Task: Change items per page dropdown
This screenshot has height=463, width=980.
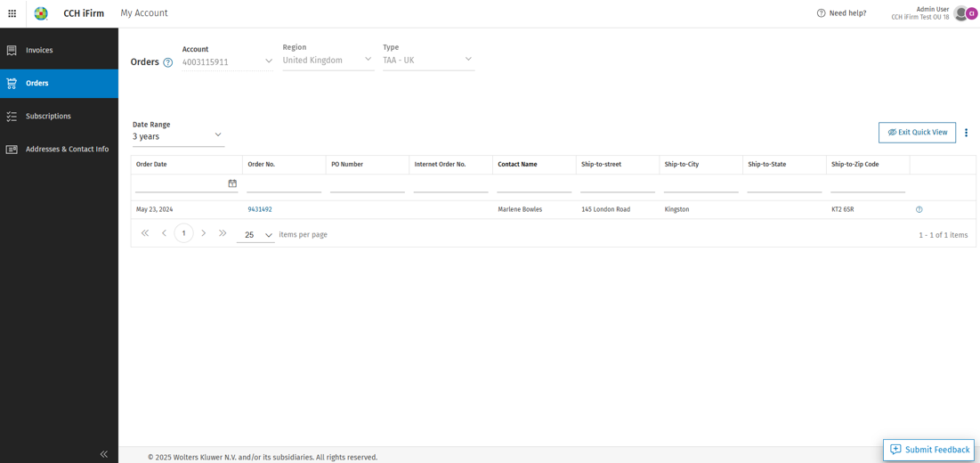Action: click(x=255, y=235)
